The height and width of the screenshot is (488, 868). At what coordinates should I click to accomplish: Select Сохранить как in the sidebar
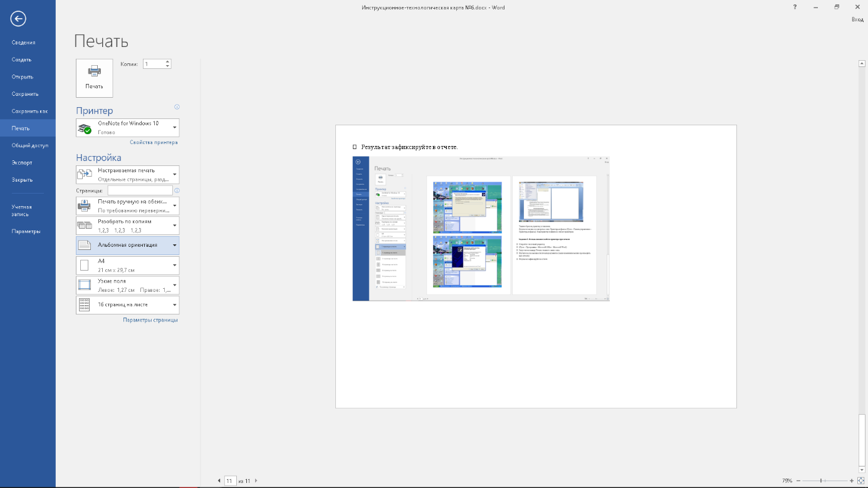(29, 111)
